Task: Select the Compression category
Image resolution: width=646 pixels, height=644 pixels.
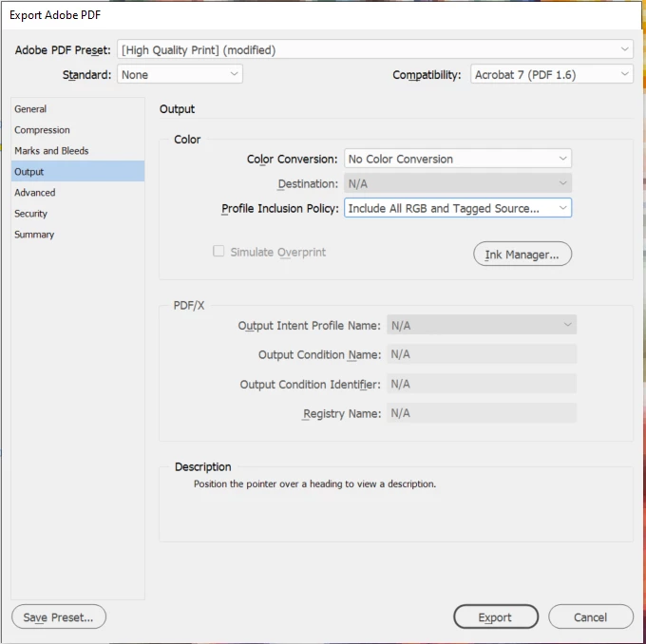Action: pyautogui.click(x=78, y=130)
